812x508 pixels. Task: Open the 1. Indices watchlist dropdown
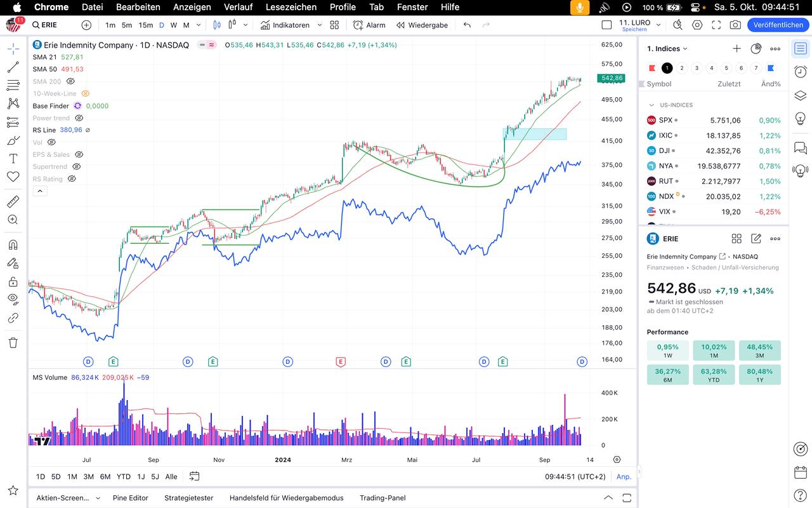[667, 49]
